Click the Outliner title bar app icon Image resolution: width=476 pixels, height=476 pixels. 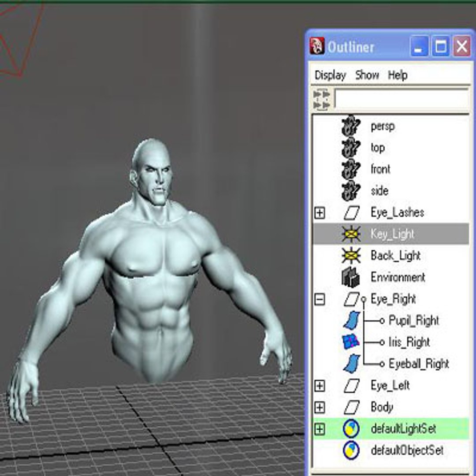tap(317, 46)
